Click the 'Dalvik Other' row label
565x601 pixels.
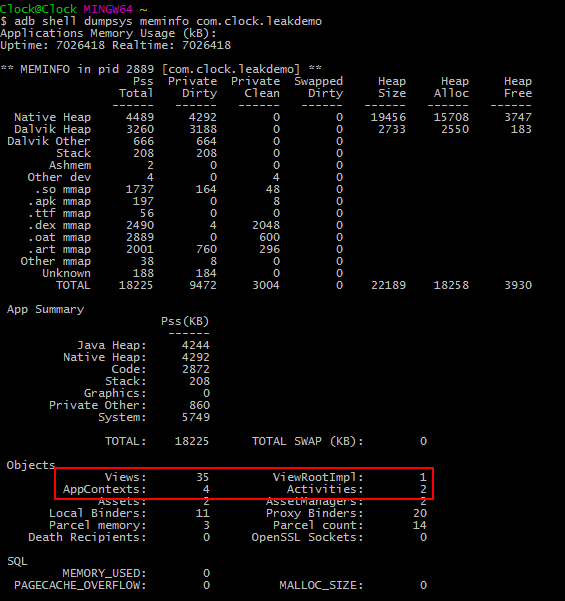[49, 141]
